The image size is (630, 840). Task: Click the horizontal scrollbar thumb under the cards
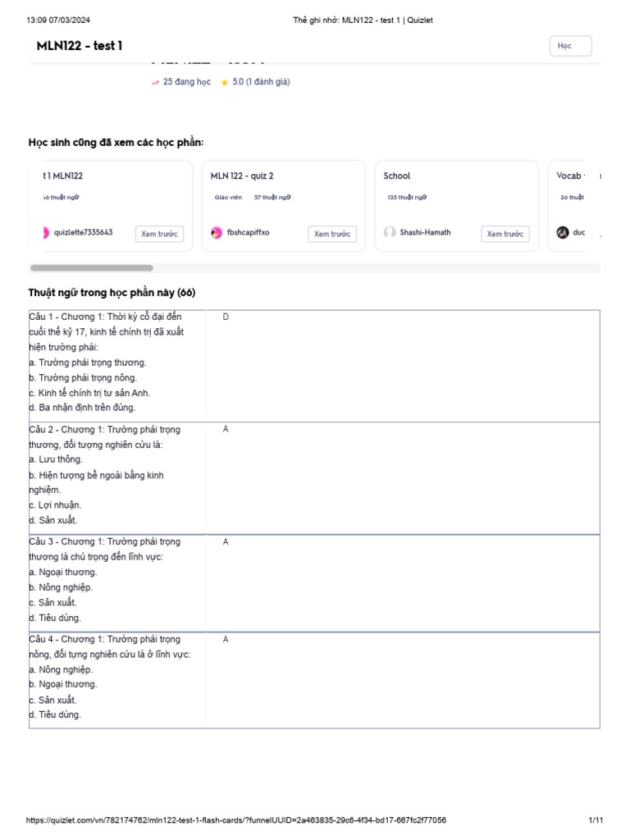pos(91,268)
